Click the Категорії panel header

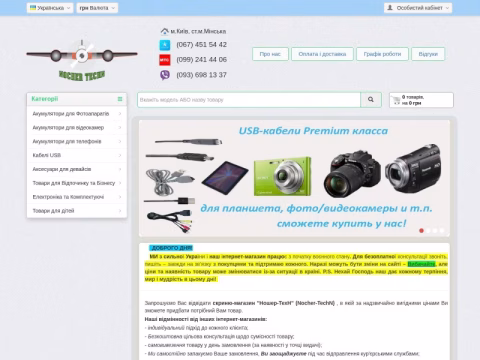coord(77,99)
